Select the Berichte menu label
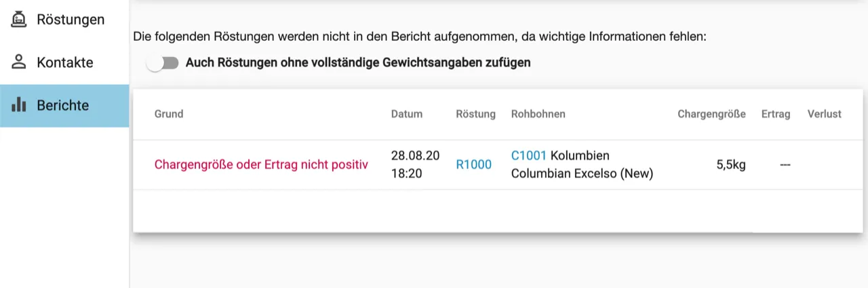 pyautogui.click(x=63, y=105)
